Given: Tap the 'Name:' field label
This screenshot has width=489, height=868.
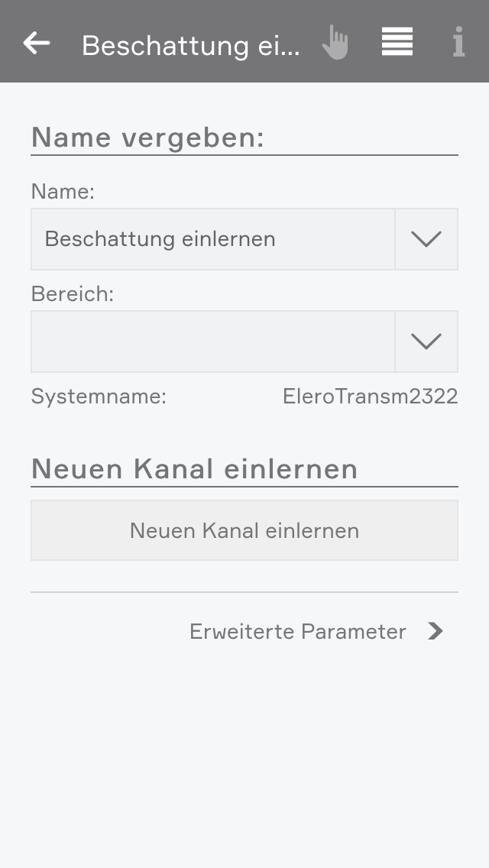Looking at the screenshot, I should click(x=63, y=192).
